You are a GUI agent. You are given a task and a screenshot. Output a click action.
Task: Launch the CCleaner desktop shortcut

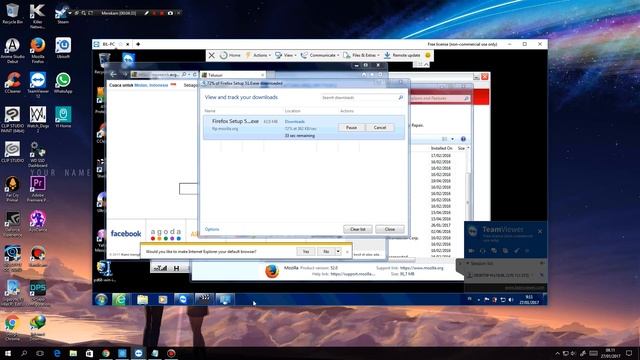(12, 82)
